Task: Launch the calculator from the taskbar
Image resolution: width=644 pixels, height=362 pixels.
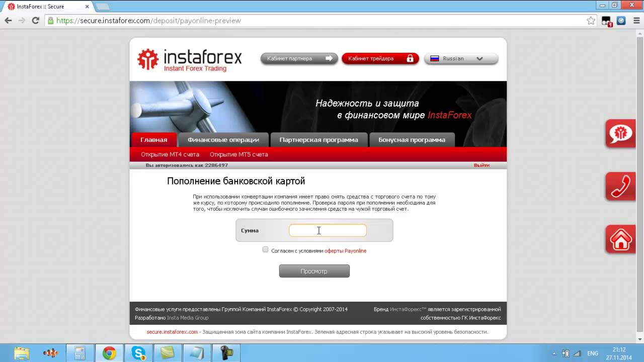Action: point(79,353)
